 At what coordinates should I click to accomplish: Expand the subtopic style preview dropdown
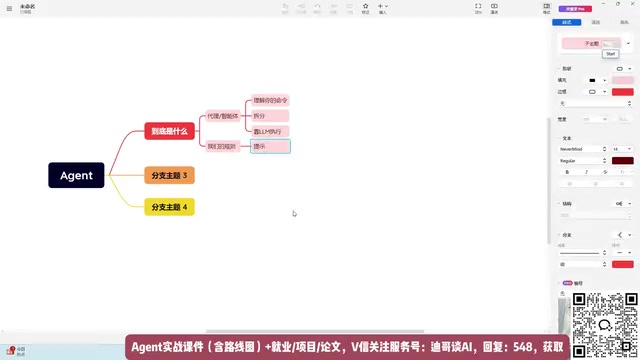[x=628, y=43]
